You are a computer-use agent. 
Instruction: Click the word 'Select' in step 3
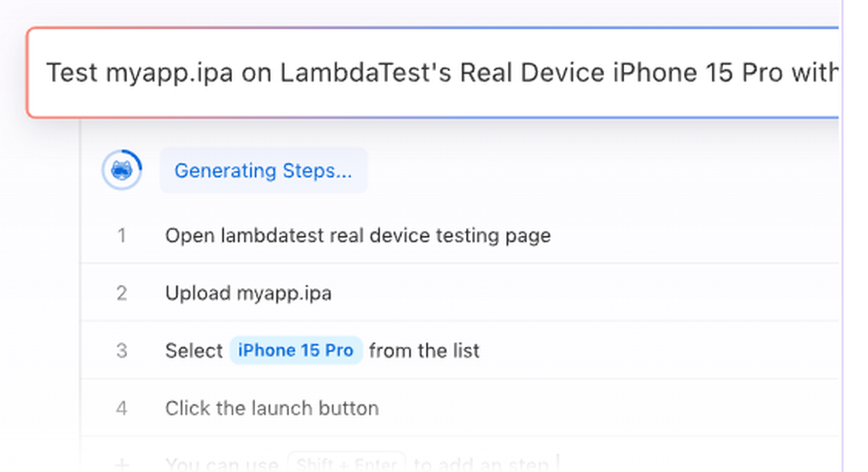click(194, 351)
